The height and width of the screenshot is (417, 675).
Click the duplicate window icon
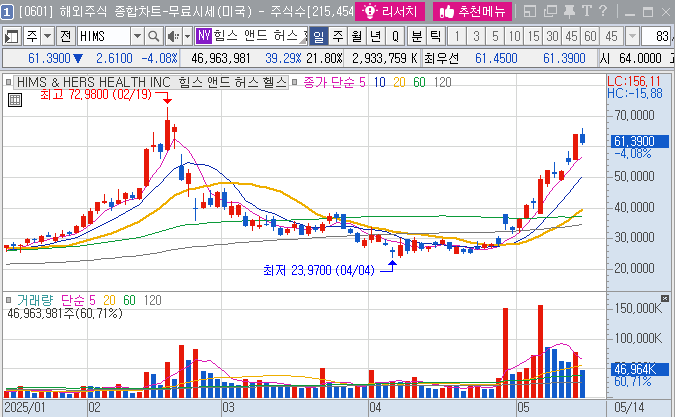click(x=550, y=12)
